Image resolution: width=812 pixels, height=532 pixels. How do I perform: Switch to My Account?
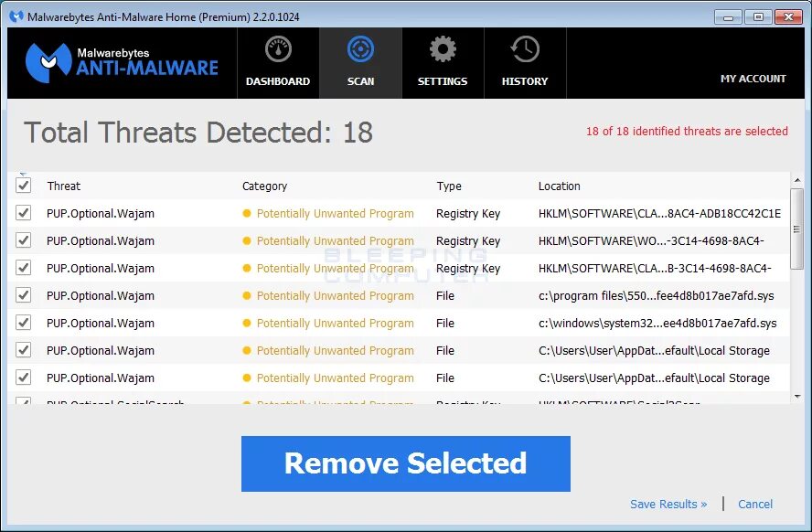[753, 79]
